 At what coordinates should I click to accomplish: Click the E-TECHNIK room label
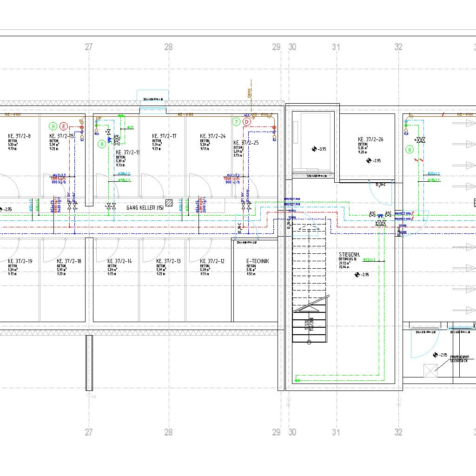pyautogui.click(x=258, y=261)
